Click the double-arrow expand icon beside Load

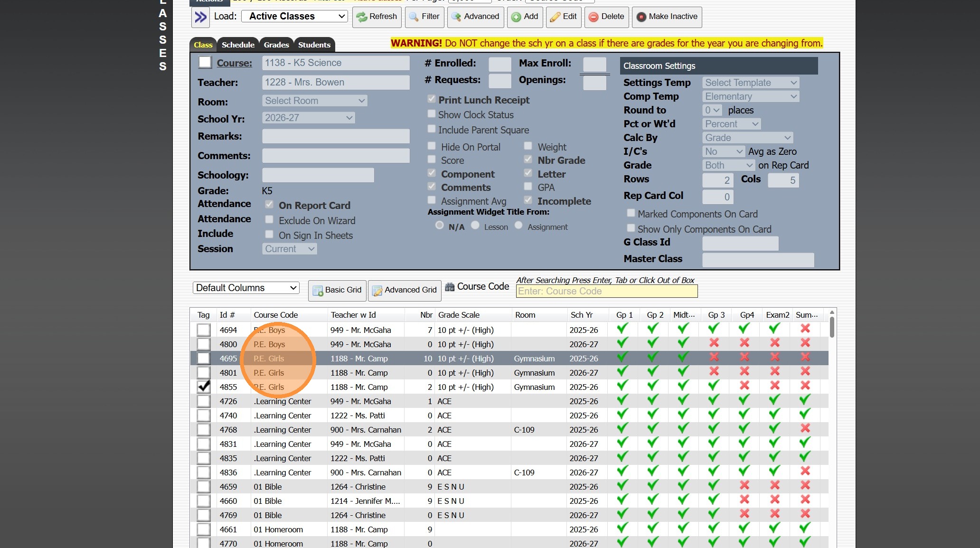(x=200, y=17)
